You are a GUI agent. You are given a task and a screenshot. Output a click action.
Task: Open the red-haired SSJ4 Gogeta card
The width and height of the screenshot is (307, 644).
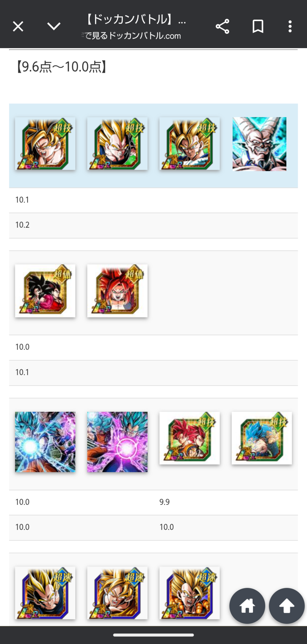pyautogui.click(x=117, y=291)
